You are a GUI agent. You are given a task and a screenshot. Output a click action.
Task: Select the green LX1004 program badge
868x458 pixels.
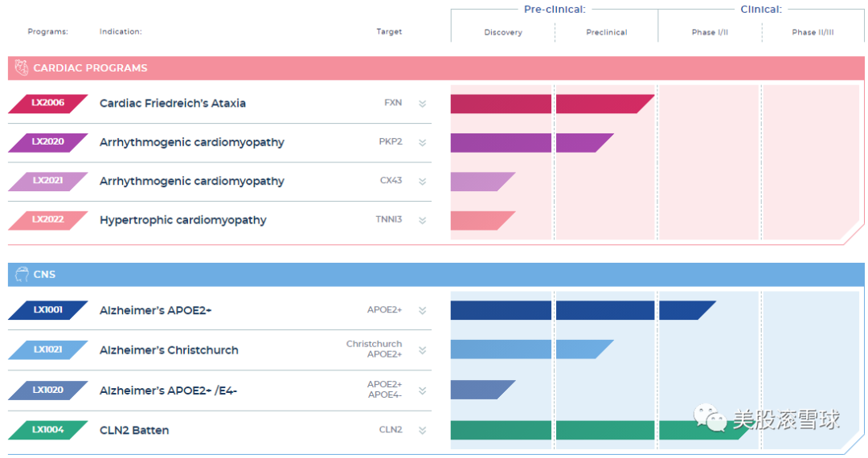pos(47,431)
